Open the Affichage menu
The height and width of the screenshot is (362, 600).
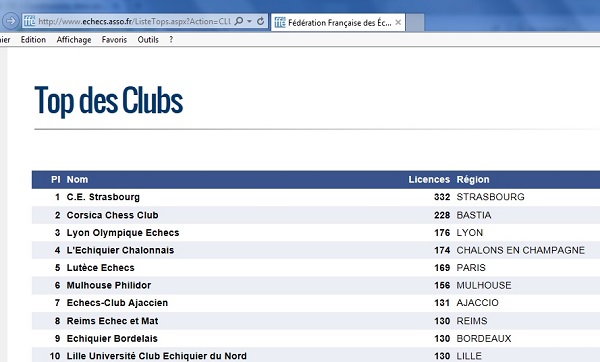(x=74, y=40)
